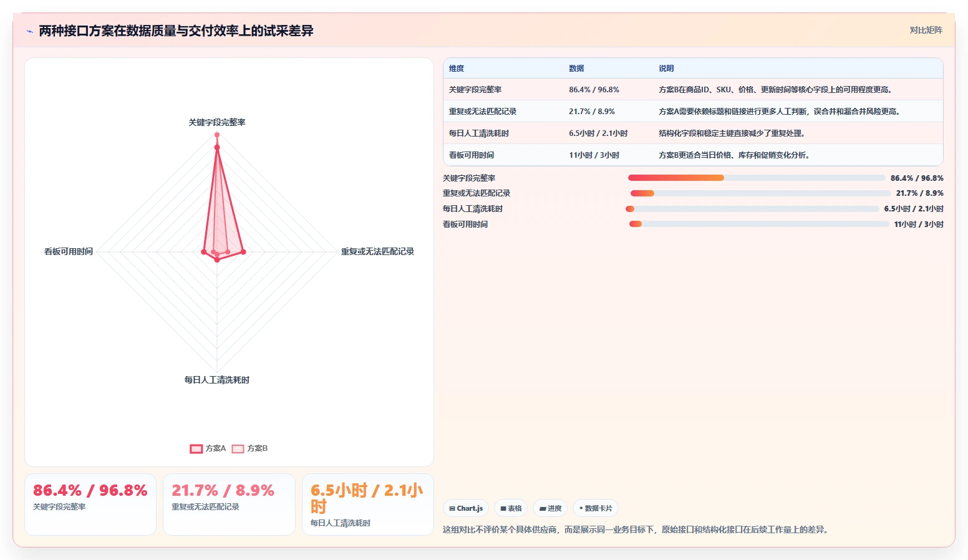Click the 每日人工清洗耗时 label beside the progress bars
Viewport: 968px width, 560px height.
(473, 209)
